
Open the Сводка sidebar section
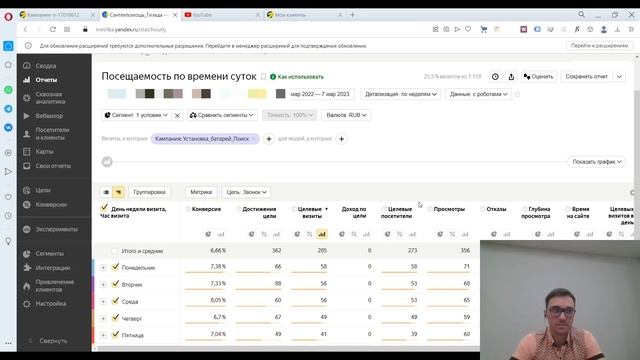(x=45, y=66)
